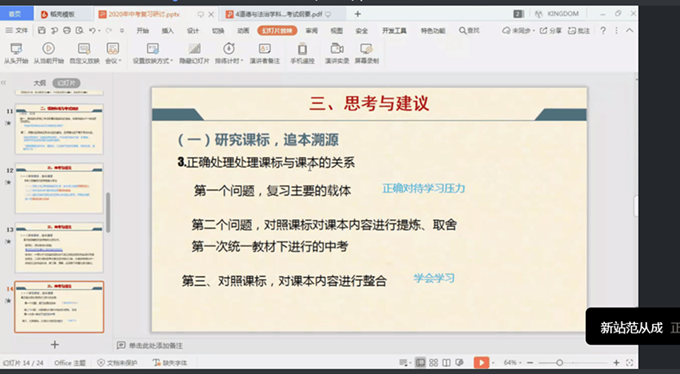Select slide 12 thumbnail
The height and width of the screenshot is (374, 680).
click(59, 188)
